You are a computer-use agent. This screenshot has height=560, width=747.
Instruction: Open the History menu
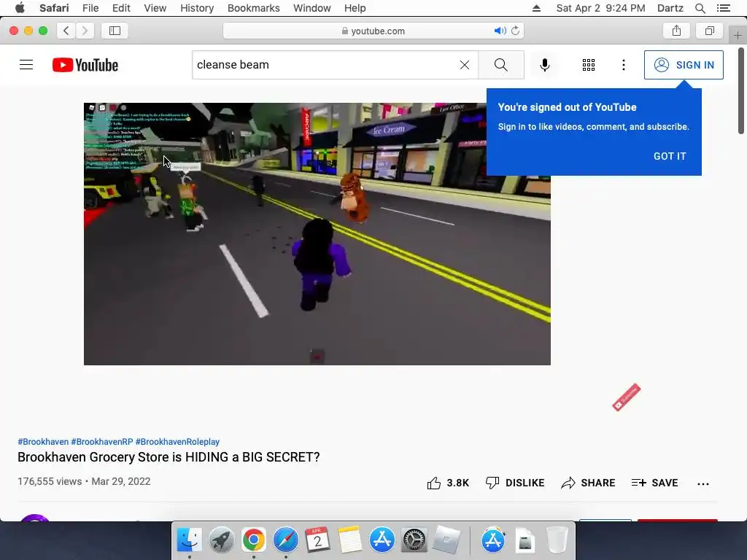[197, 8]
